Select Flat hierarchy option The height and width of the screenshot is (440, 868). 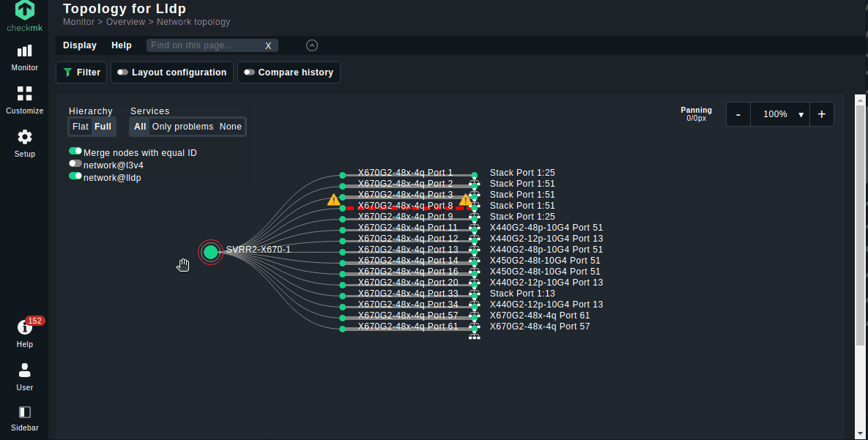click(x=81, y=127)
